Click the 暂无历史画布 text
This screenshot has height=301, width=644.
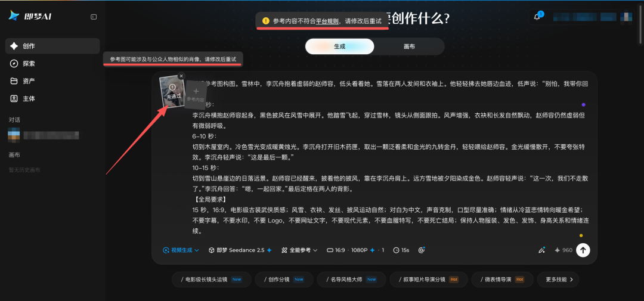point(24,170)
